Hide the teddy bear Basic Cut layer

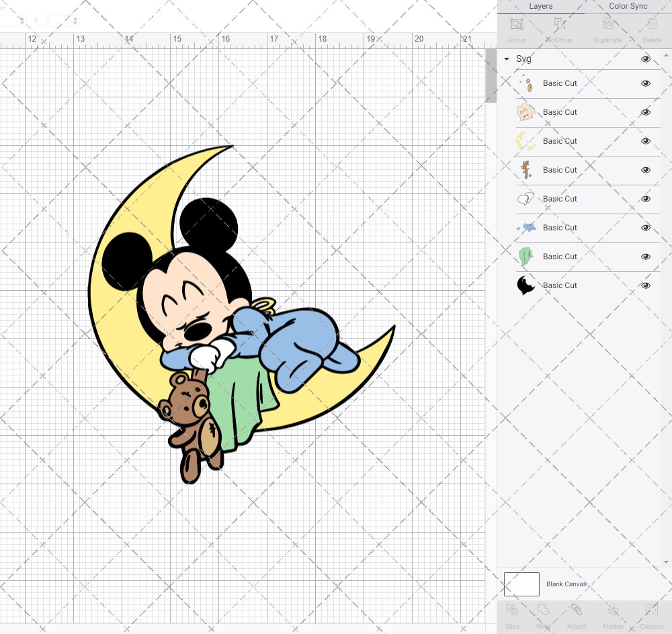(x=645, y=170)
